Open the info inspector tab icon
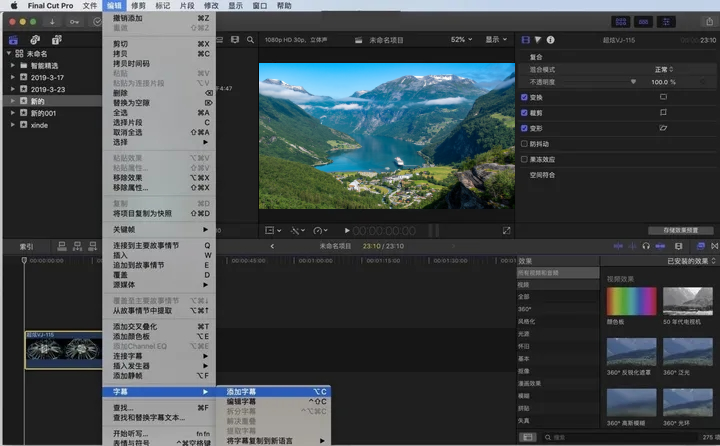This screenshot has height=446, width=720. coord(550,40)
